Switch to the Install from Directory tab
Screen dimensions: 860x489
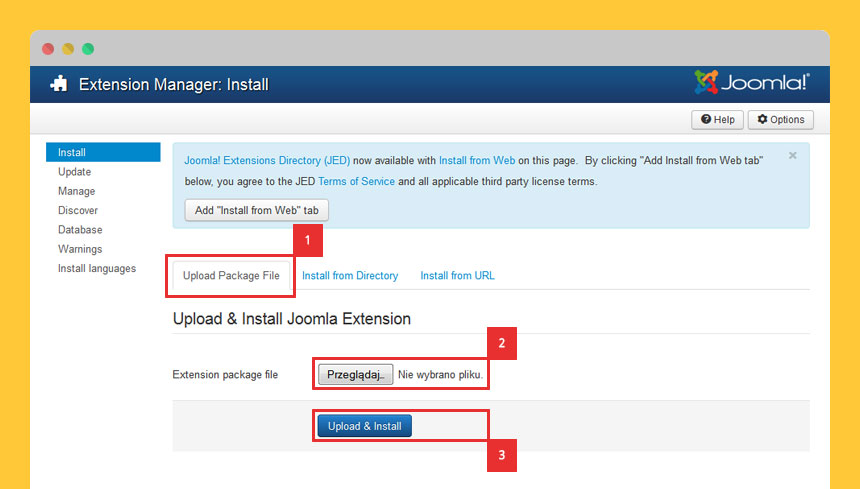click(350, 276)
